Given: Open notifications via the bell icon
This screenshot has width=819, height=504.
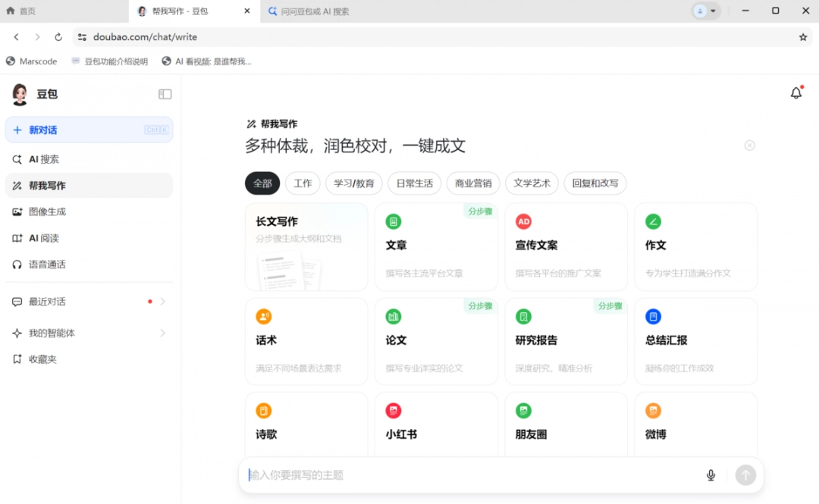Looking at the screenshot, I should point(796,92).
